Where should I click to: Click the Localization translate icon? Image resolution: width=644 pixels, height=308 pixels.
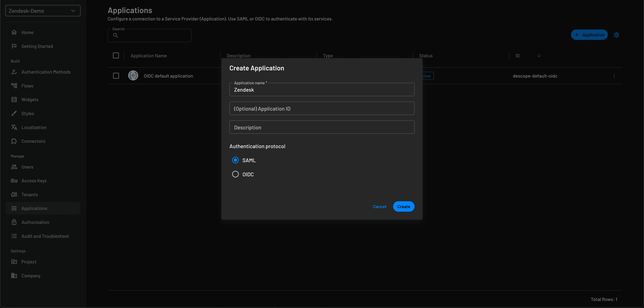click(x=14, y=127)
